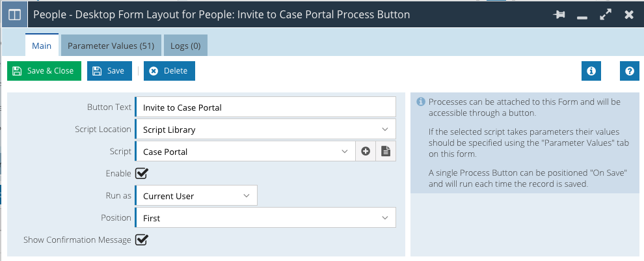The height and width of the screenshot is (261, 644).
Task: Click the panel layout icon in title bar
Action: [x=14, y=14]
